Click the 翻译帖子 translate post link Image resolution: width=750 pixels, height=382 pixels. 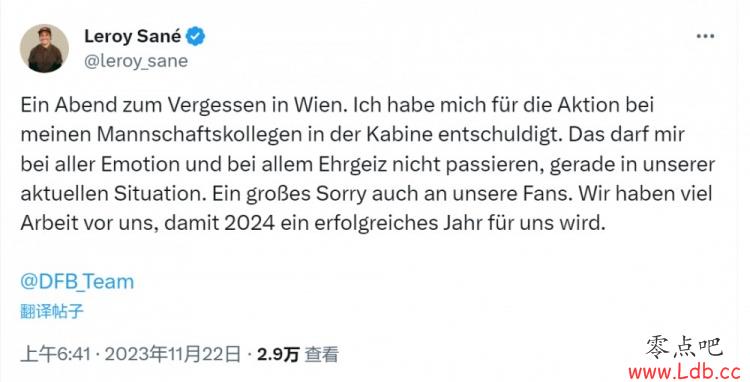[52, 312]
